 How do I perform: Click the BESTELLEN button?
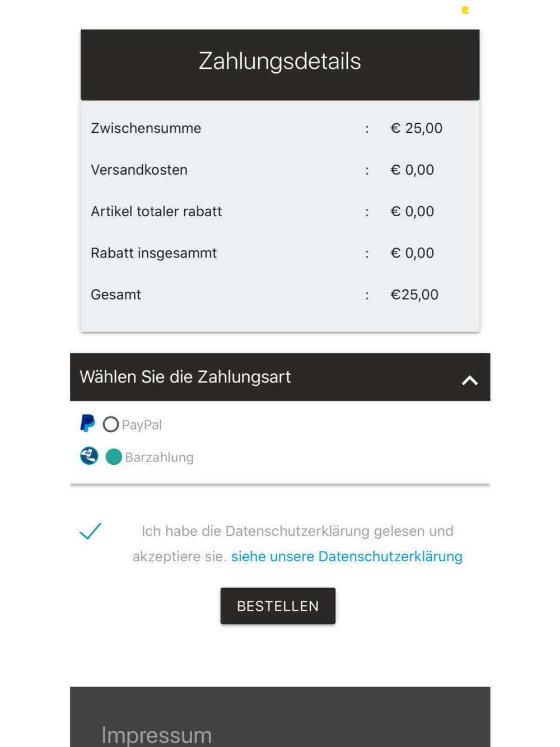pos(278,606)
